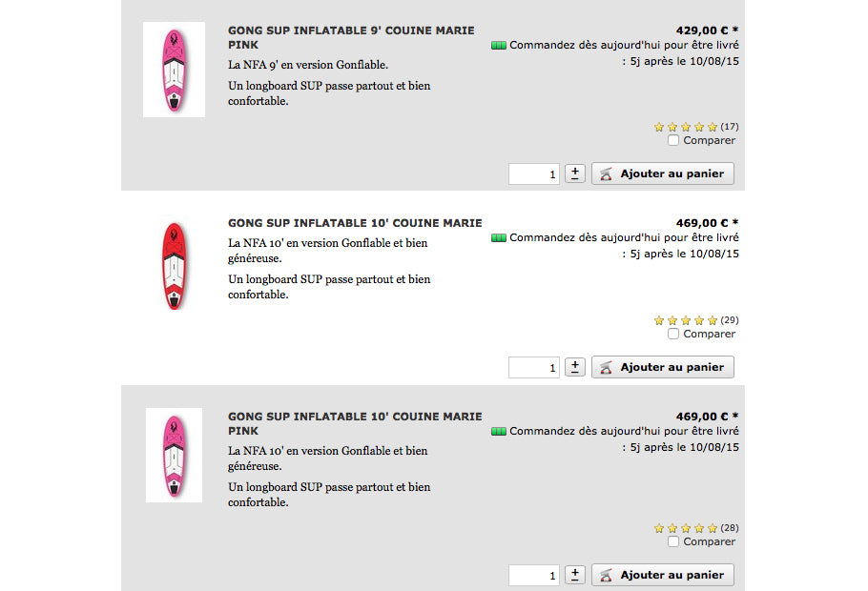
Task: Click green stock indicator for 9' Pink board
Action: (498, 45)
